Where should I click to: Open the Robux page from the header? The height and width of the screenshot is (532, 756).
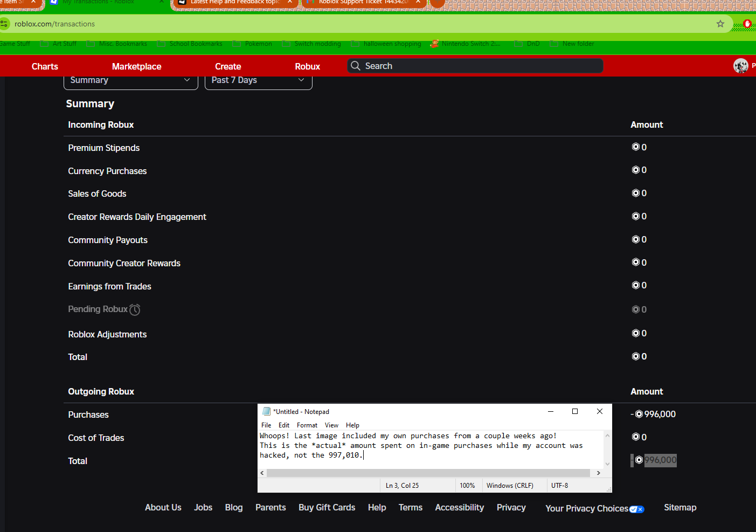point(308,66)
